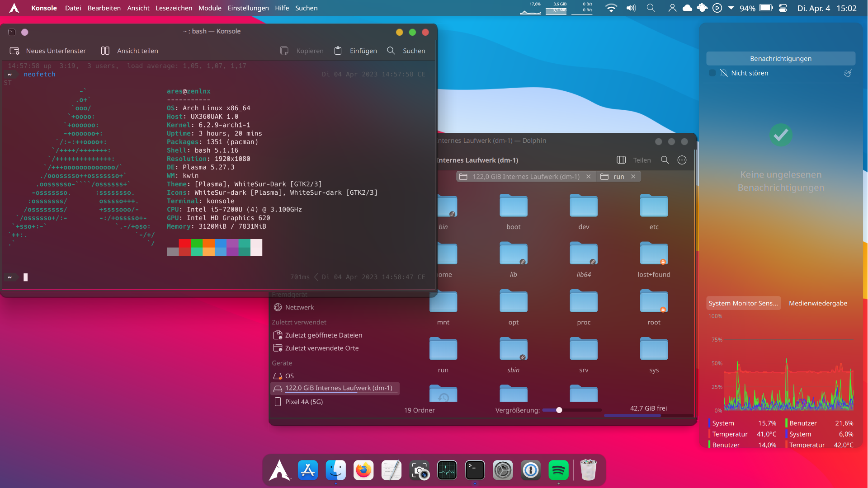Open Zuletzt geöffnete Dateien in the sidebar
This screenshot has height=488, width=868.
[x=323, y=335]
